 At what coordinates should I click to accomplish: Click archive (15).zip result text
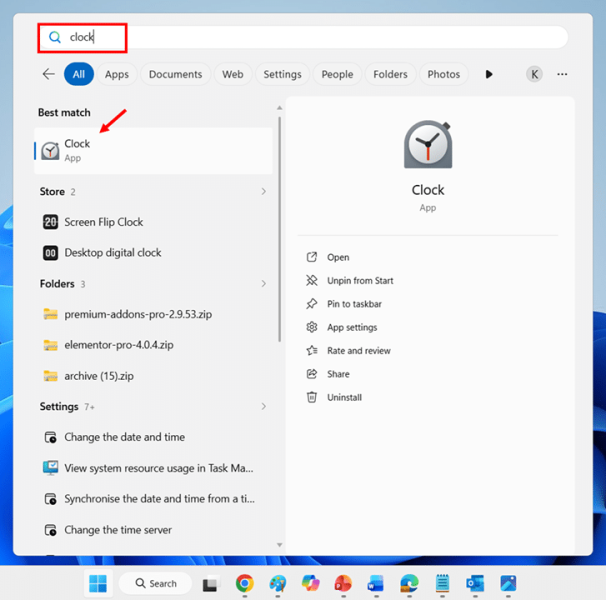click(x=99, y=376)
